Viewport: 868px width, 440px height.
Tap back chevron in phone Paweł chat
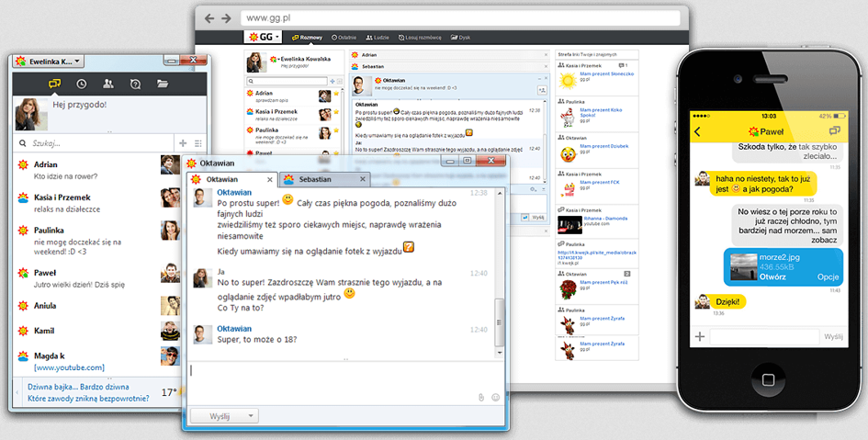pos(697,131)
